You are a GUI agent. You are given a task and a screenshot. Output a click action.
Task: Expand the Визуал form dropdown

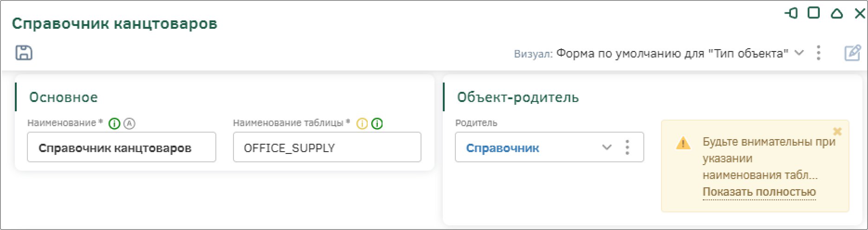(799, 53)
